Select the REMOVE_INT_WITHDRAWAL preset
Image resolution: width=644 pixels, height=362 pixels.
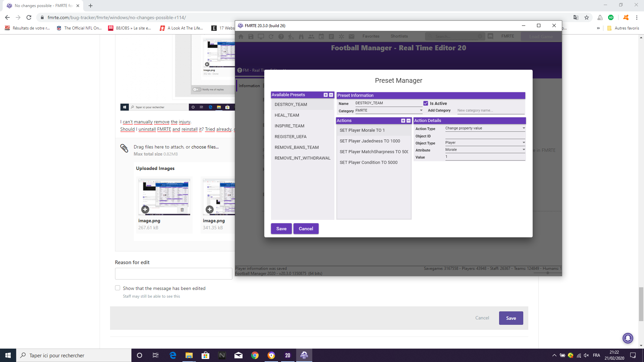(x=303, y=158)
